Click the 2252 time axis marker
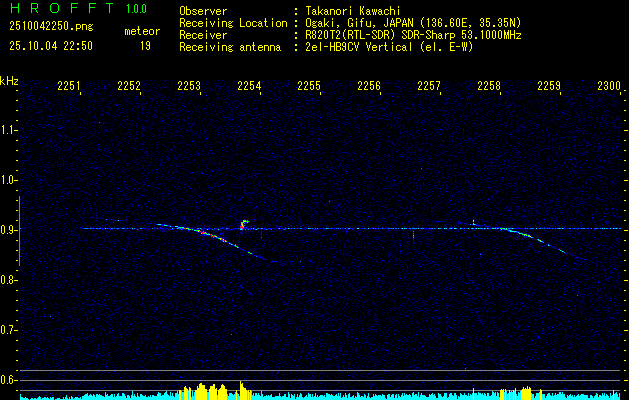 pyautogui.click(x=129, y=85)
